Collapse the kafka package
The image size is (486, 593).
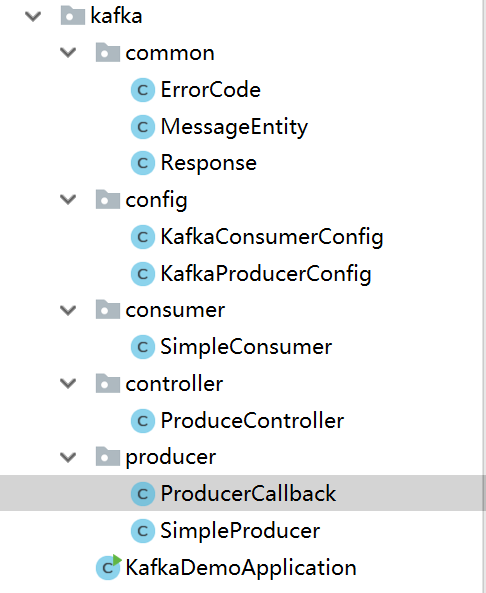(33, 16)
